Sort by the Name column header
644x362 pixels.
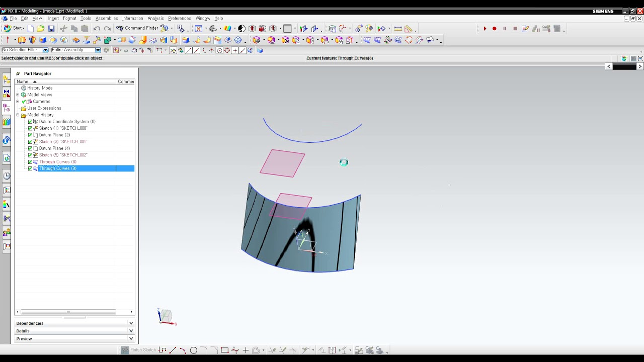click(65, 81)
